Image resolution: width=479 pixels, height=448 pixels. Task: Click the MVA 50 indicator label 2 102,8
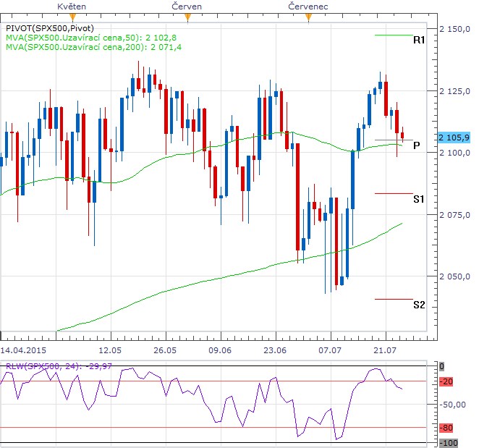click(91, 38)
